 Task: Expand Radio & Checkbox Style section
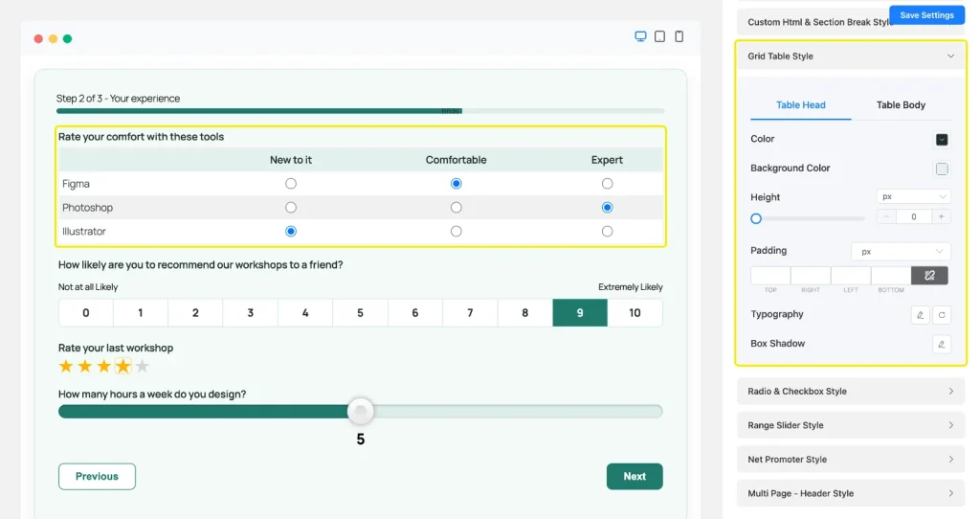coord(851,392)
